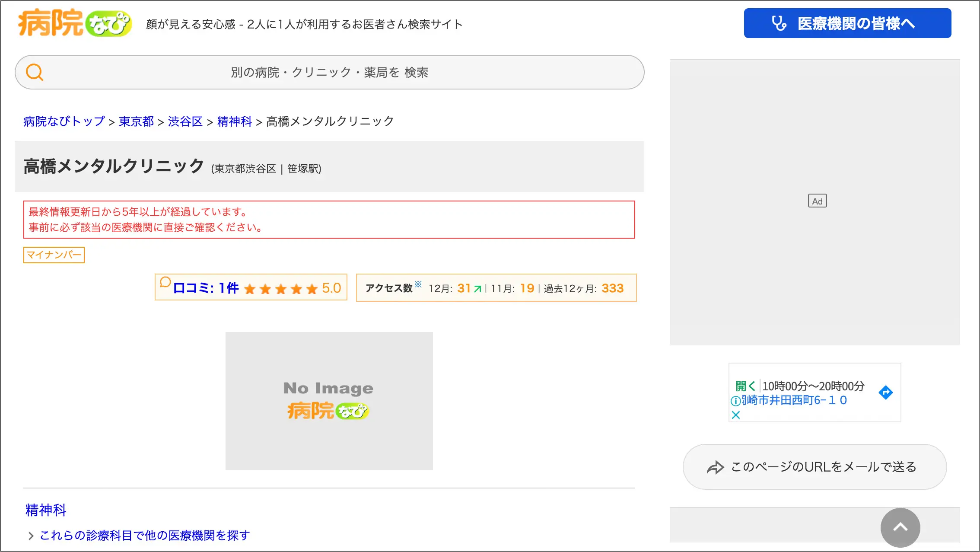Click the share arrow icon on the URL button
Image resolution: width=980 pixels, height=552 pixels.
coord(715,467)
